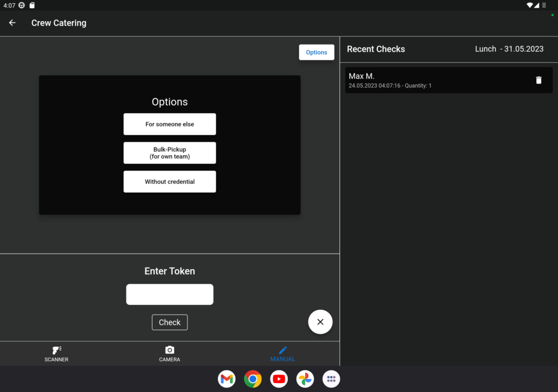Open YouTube from the taskbar
Screen dimensions: 558x392
279,379
